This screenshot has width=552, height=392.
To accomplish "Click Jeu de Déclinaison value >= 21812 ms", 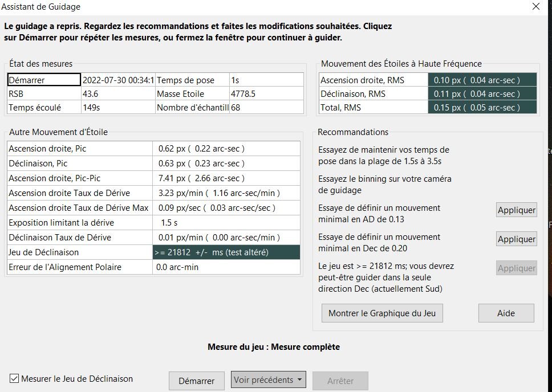I will [226, 252].
